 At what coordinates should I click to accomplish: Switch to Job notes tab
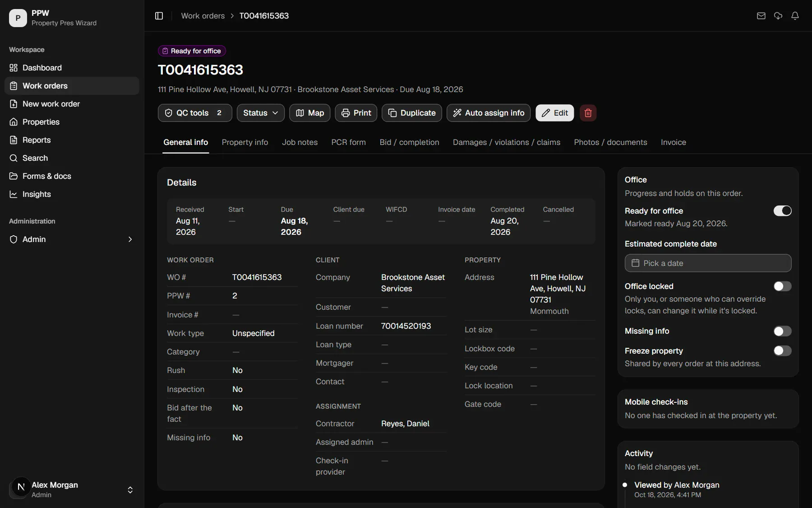(x=300, y=142)
